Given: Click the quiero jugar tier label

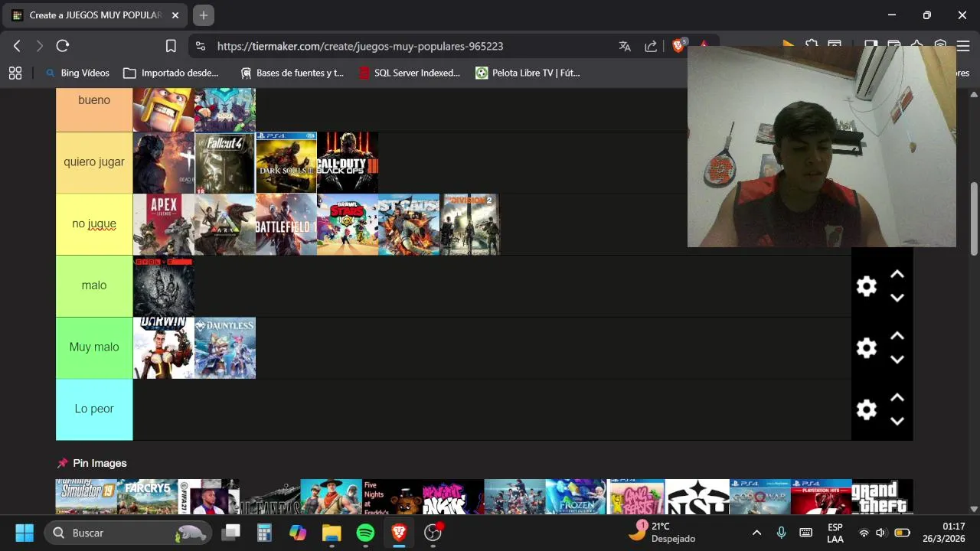Looking at the screenshot, I should [x=94, y=162].
